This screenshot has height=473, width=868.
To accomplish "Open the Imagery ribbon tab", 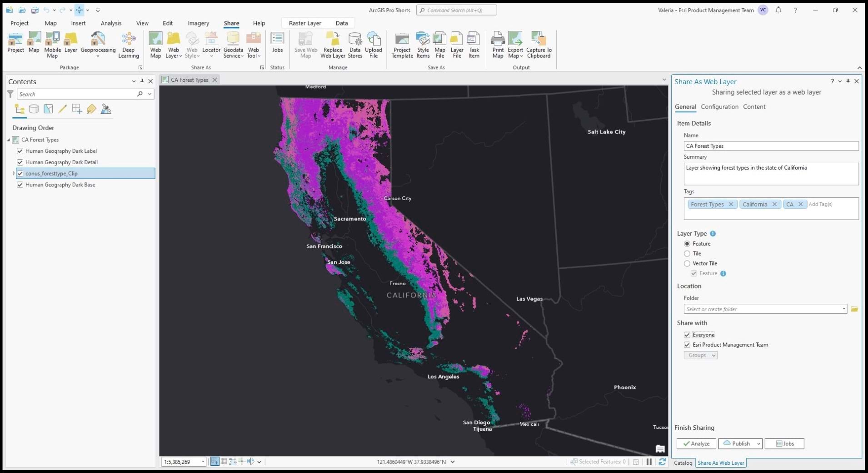I will (x=198, y=23).
